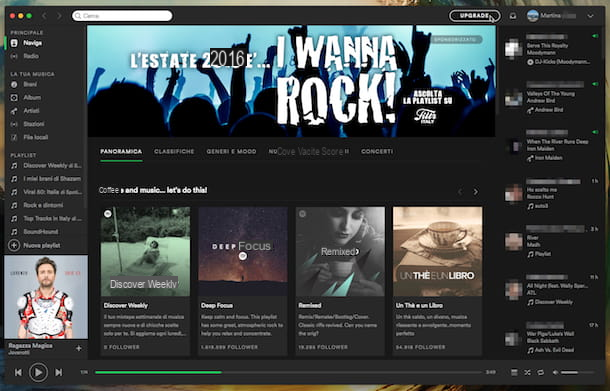Click the Ragazza Magica song title
The width and height of the screenshot is (610, 391).
tap(30, 345)
